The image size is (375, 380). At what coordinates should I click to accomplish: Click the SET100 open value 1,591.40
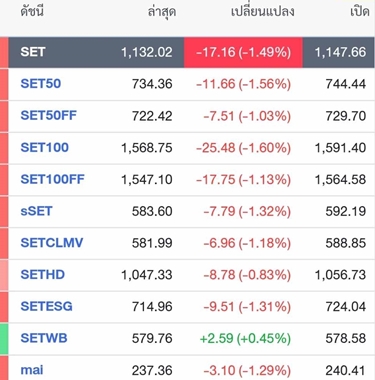click(x=340, y=148)
